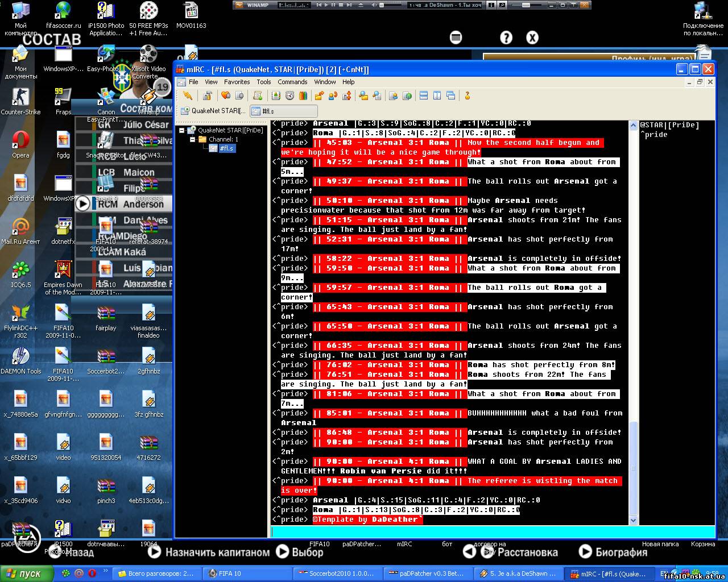Click the Winamp search magnifier button
The height and width of the screenshot is (582, 728).
click(502, 5)
